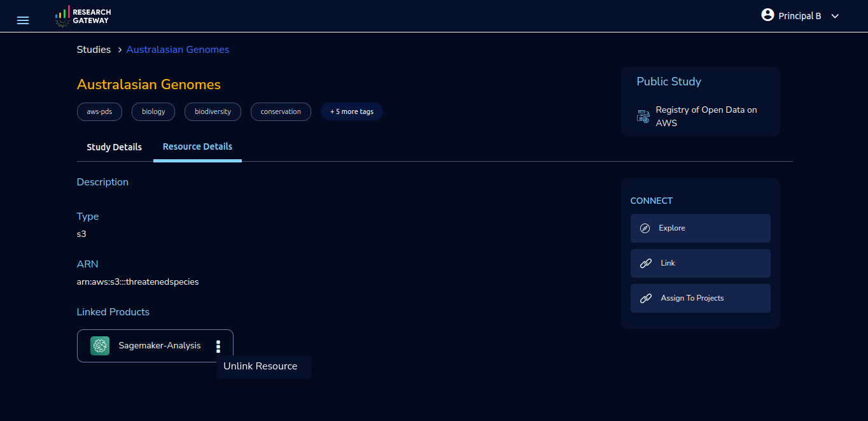Show the 5 more tags
Screen dimensions: 868x421
pyautogui.click(x=352, y=111)
